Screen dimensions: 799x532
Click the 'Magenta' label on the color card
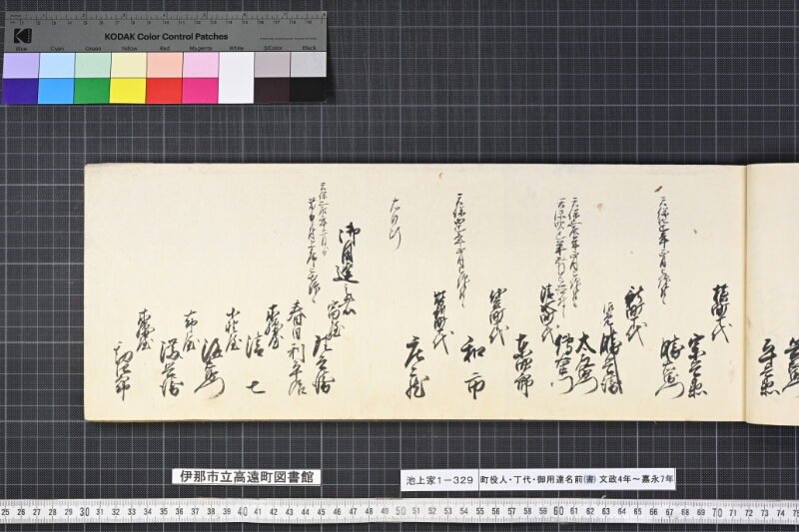tap(201, 48)
